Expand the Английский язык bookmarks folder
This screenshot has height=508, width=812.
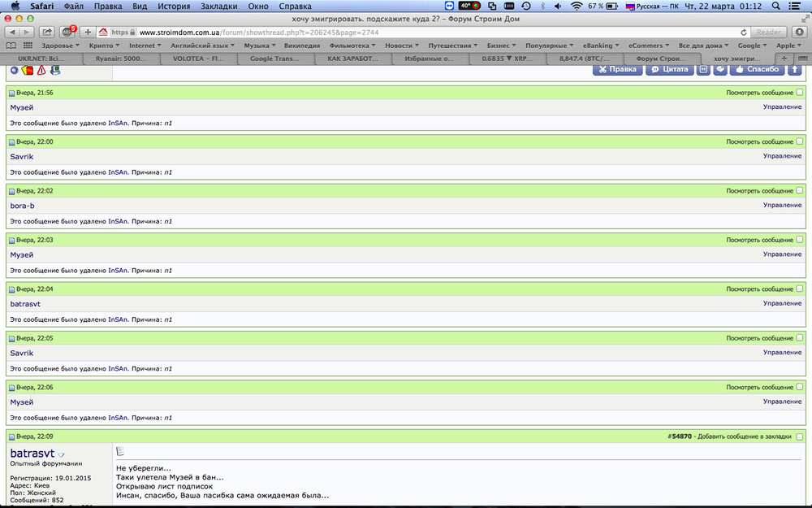coord(202,46)
